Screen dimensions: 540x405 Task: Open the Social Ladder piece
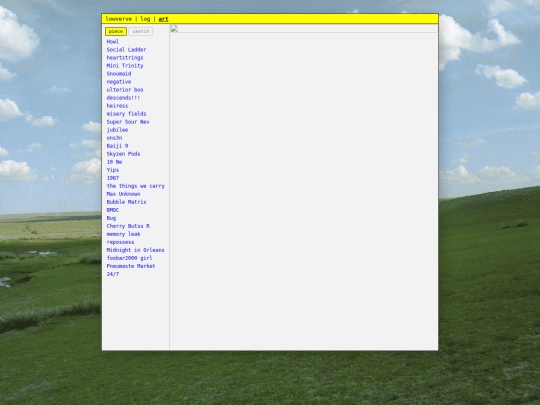(126, 50)
